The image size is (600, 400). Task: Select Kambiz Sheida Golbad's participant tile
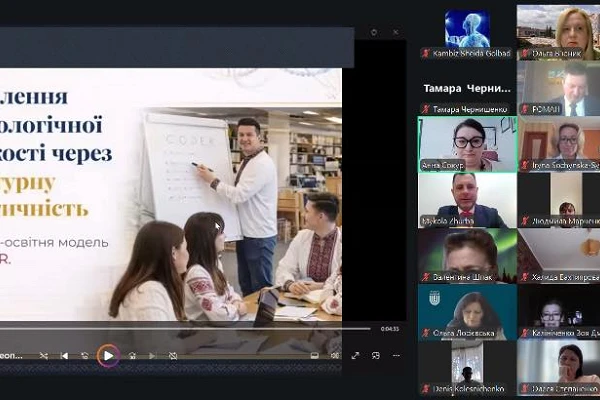(466, 31)
